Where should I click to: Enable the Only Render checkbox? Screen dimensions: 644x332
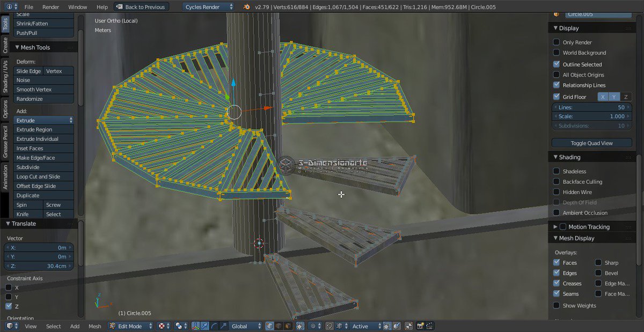coord(557,42)
